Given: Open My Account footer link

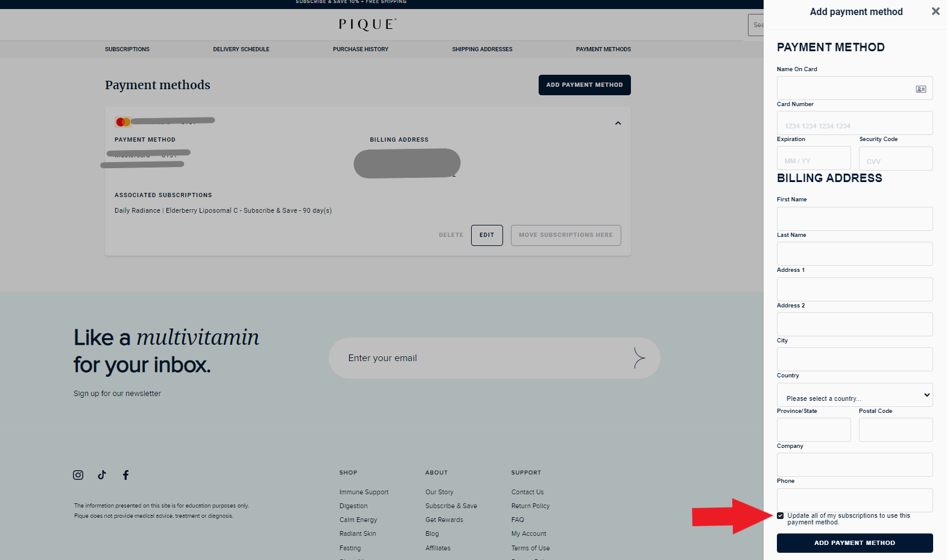Looking at the screenshot, I should click(529, 534).
